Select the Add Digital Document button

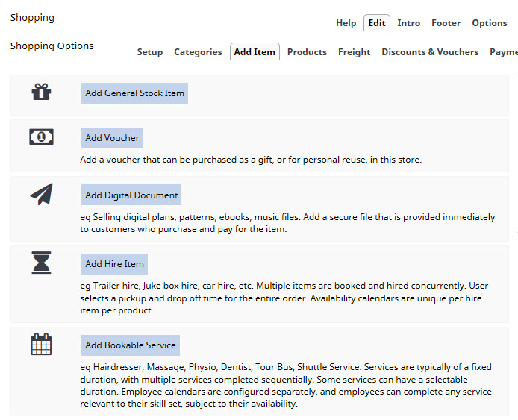point(131,195)
